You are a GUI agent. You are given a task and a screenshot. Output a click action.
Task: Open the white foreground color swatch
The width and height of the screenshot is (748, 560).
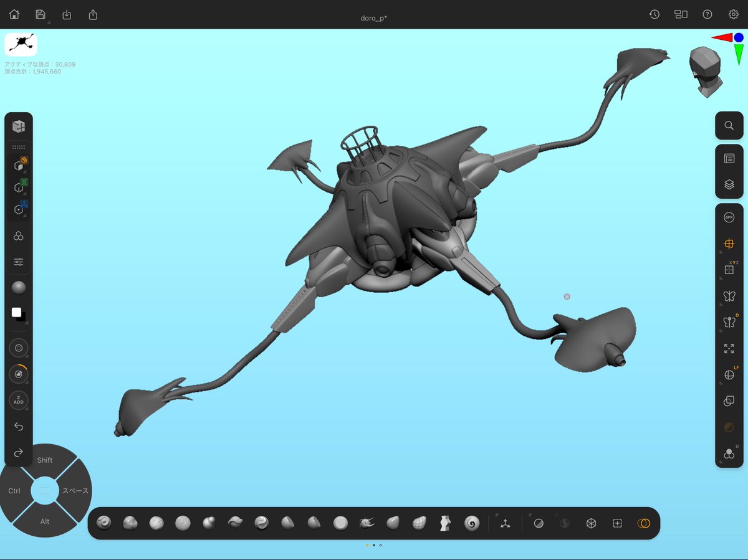point(16,312)
